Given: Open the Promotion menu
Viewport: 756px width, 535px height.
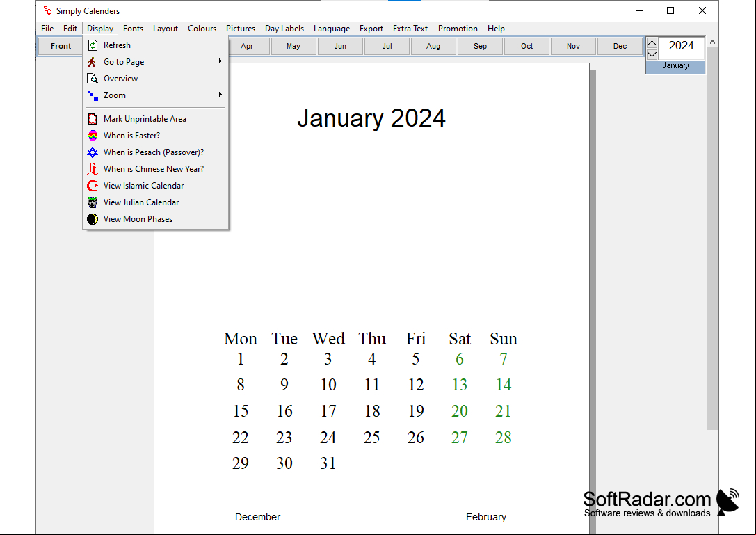Looking at the screenshot, I should click(458, 29).
